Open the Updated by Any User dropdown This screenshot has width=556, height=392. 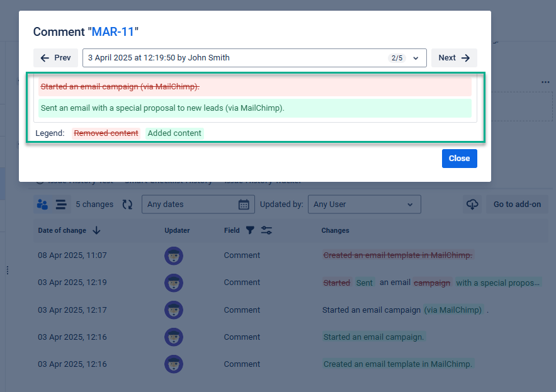364,204
